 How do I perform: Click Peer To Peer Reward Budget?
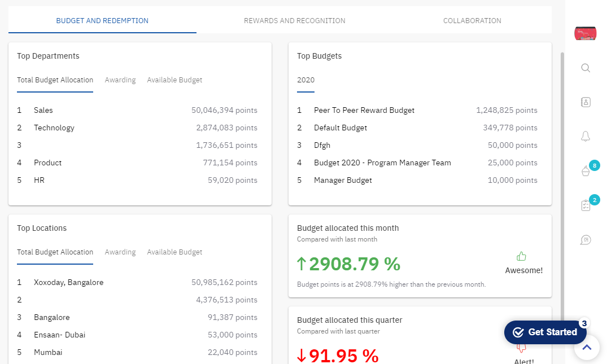tap(364, 110)
